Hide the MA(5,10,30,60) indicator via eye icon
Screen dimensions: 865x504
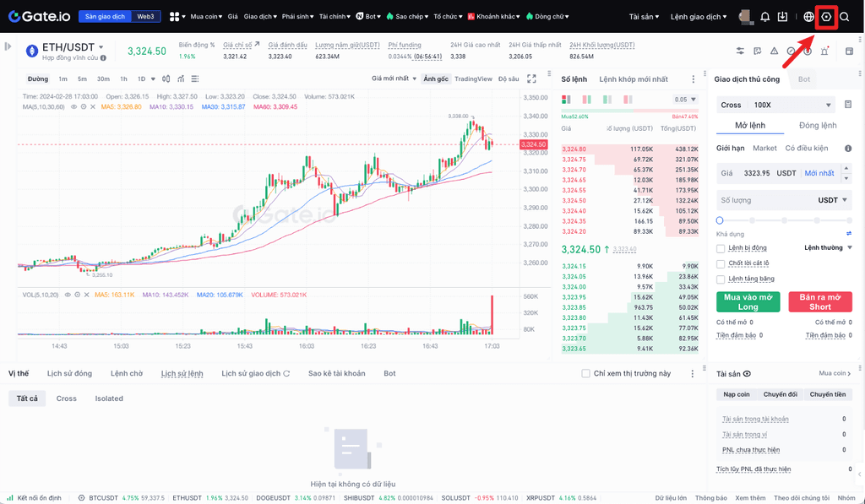tap(73, 107)
